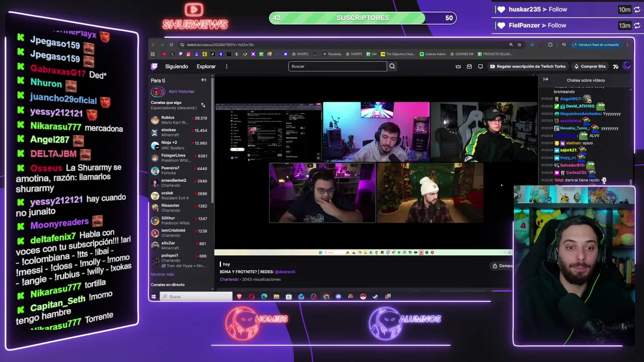Open ernesBarbeQ channel in sidebar
Screen dimensions: 644x362
click(x=180, y=183)
